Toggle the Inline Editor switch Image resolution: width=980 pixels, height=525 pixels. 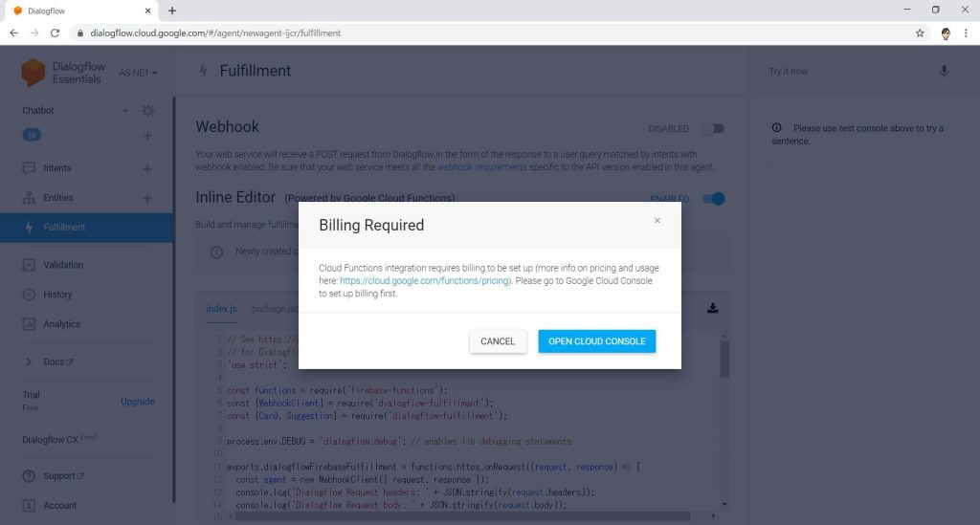[713, 199]
